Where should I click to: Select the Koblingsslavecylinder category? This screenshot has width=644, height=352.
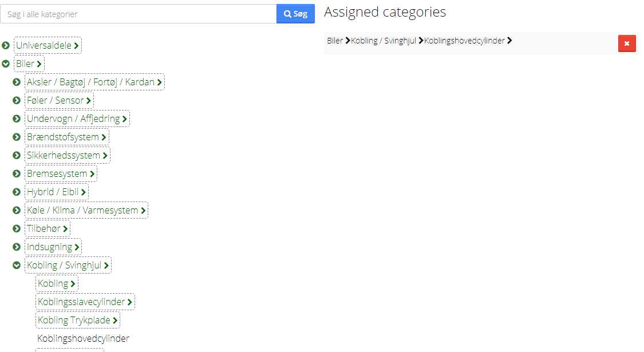tap(85, 302)
